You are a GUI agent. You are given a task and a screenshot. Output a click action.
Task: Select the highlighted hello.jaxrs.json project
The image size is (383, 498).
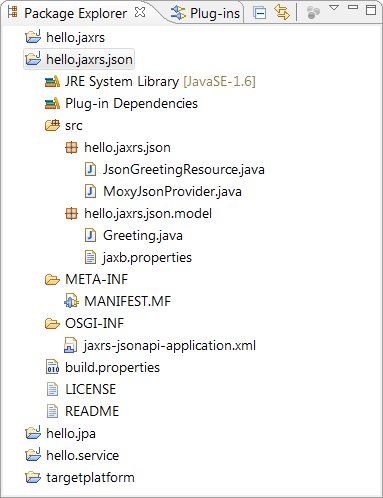79,59
